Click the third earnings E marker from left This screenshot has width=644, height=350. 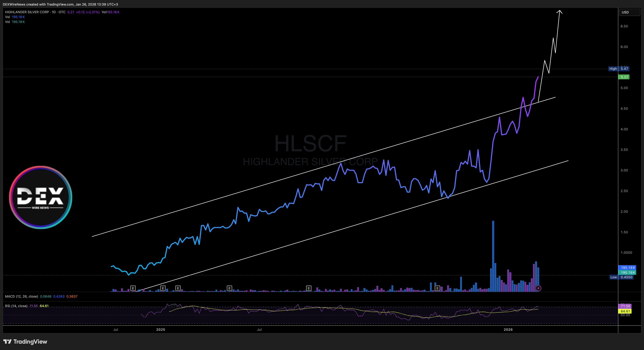click(178, 288)
